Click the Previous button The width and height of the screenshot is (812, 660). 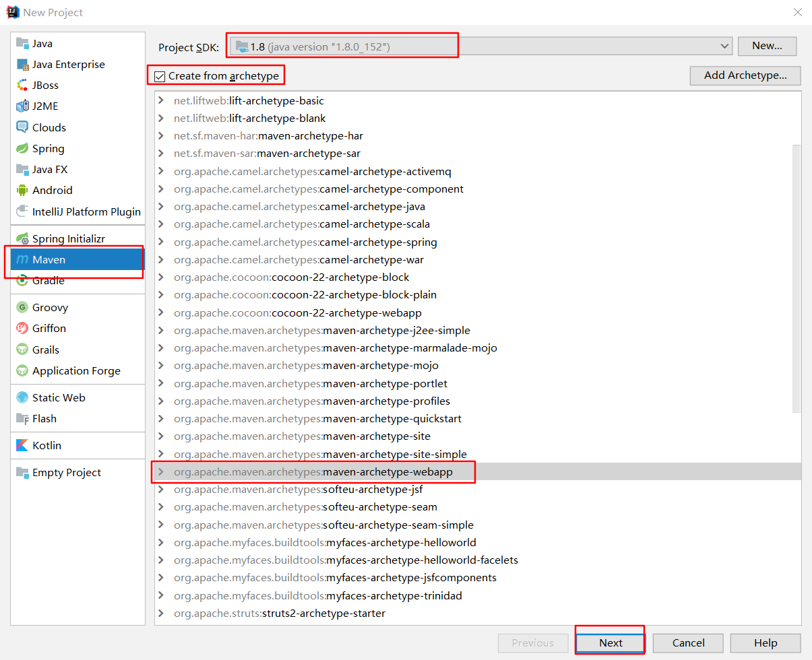coord(532,642)
